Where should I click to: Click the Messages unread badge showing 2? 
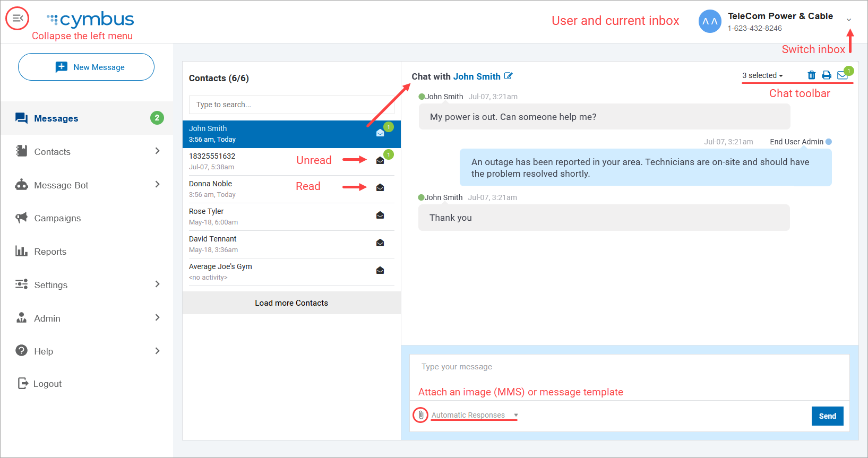157,118
